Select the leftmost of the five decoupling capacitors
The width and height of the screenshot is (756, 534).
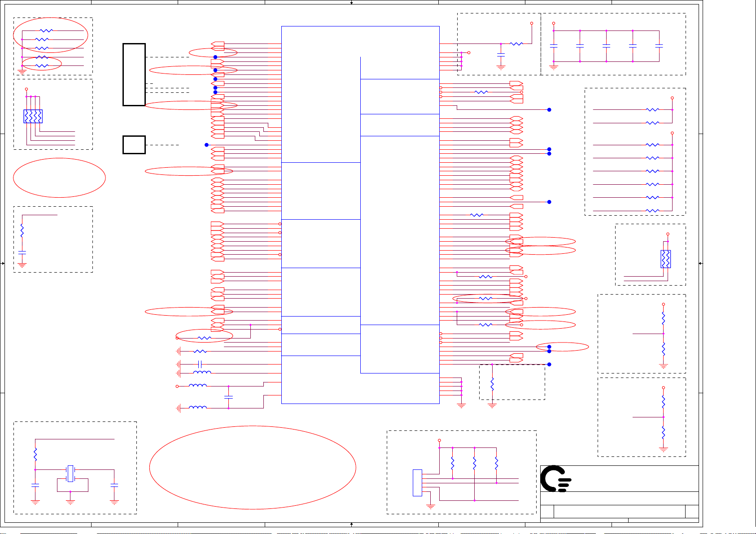[554, 46]
